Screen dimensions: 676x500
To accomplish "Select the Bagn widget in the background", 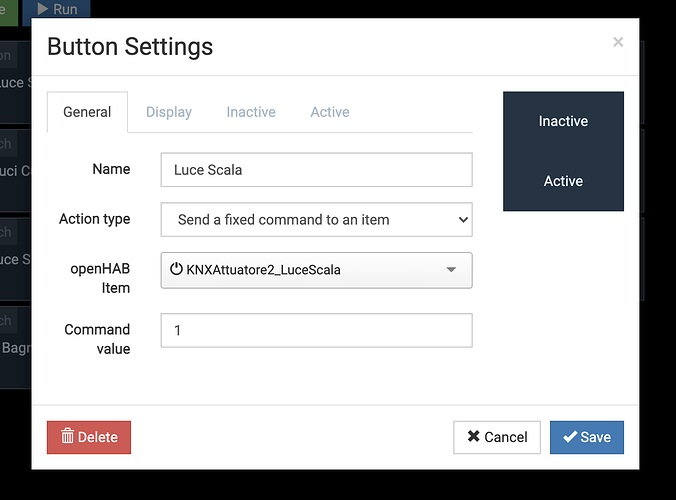I will point(15,350).
